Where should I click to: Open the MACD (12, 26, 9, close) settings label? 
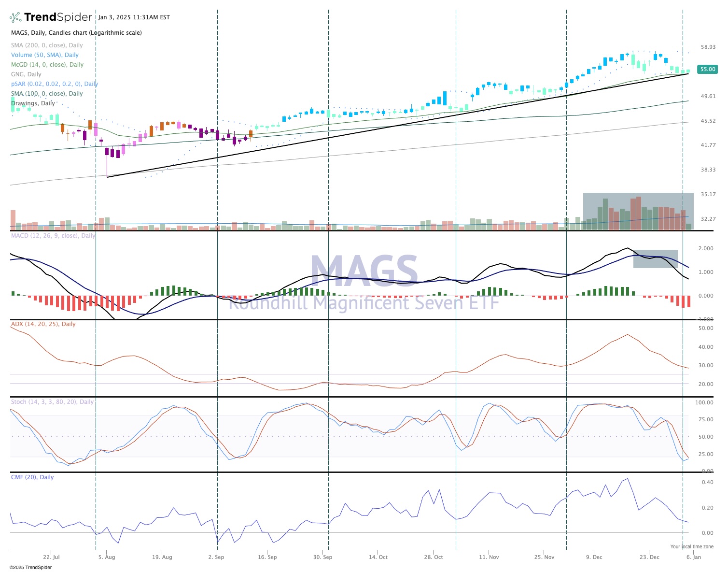[53, 236]
